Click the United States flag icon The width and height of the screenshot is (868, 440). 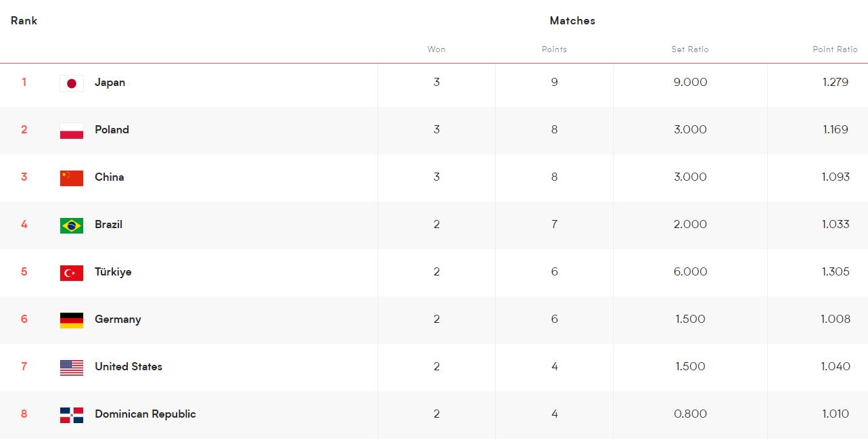click(x=71, y=368)
